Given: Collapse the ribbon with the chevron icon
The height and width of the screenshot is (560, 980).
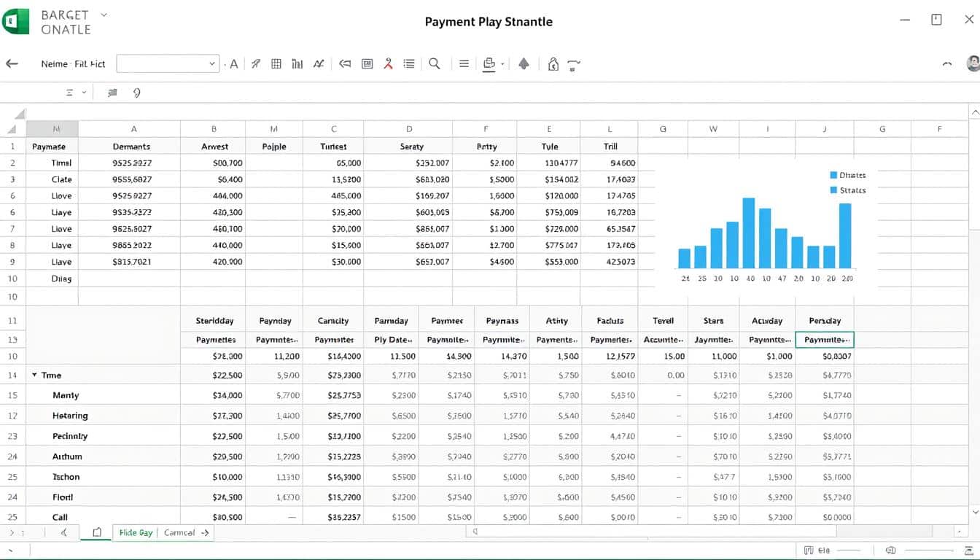Looking at the screenshot, I should click(947, 64).
